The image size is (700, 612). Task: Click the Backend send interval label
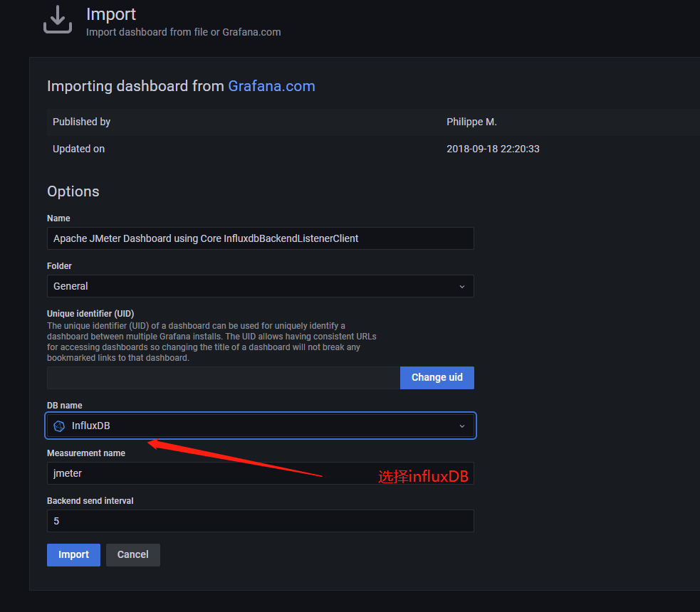90,501
